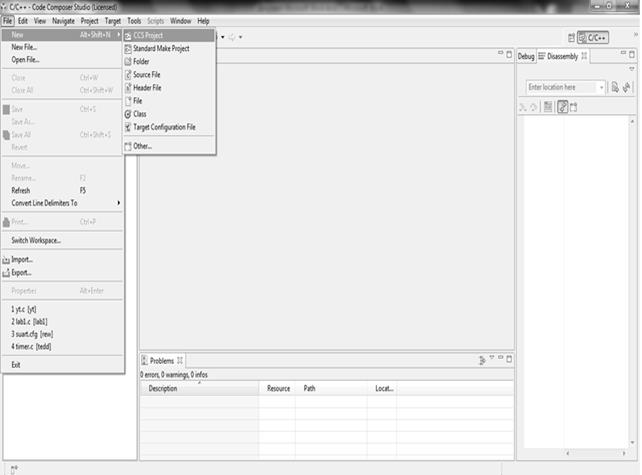Viewport: 642px width, 475px height.
Task: Open the Problems view menu arrow
Action: point(492,358)
